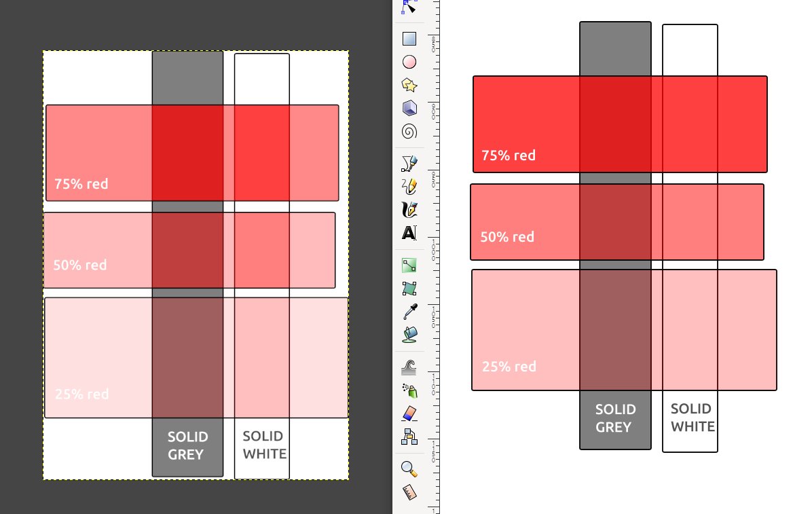The height and width of the screenshot is (514, 812).
Task: Select the Mesh gradient tool
Action: pos(409,288)
